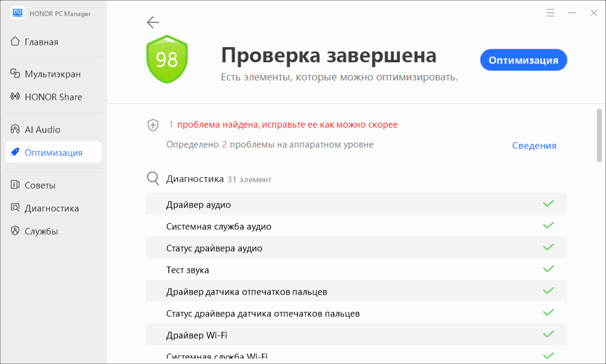Screen dimensions: 606x364
Task: Click the green checkmark for Тест звука
Action: pos(549,270)
